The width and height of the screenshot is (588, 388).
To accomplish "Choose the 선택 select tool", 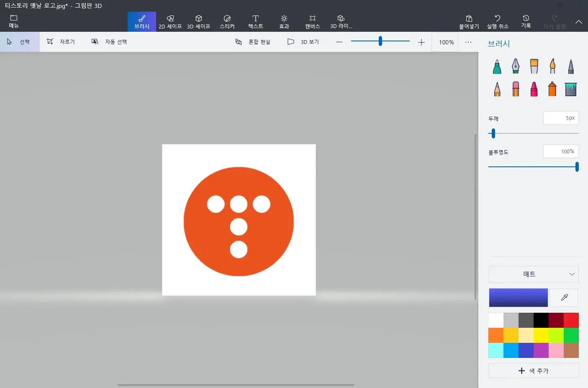I will [x=20, y=42].
